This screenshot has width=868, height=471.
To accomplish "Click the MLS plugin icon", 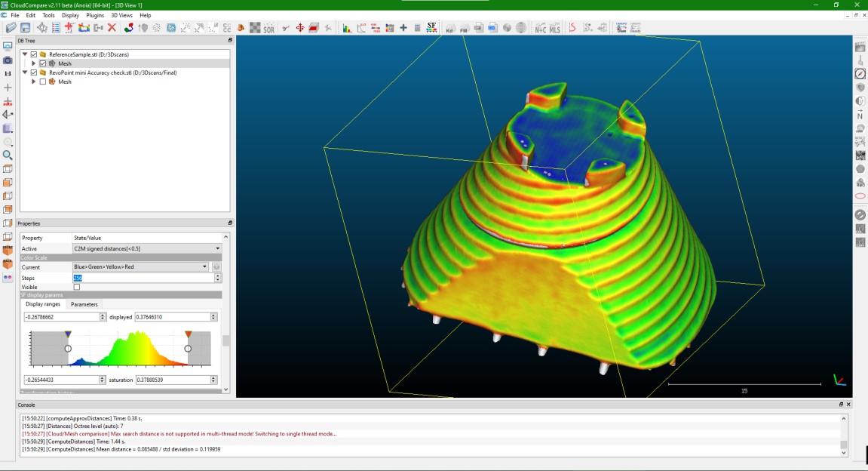I will point(555,29).
